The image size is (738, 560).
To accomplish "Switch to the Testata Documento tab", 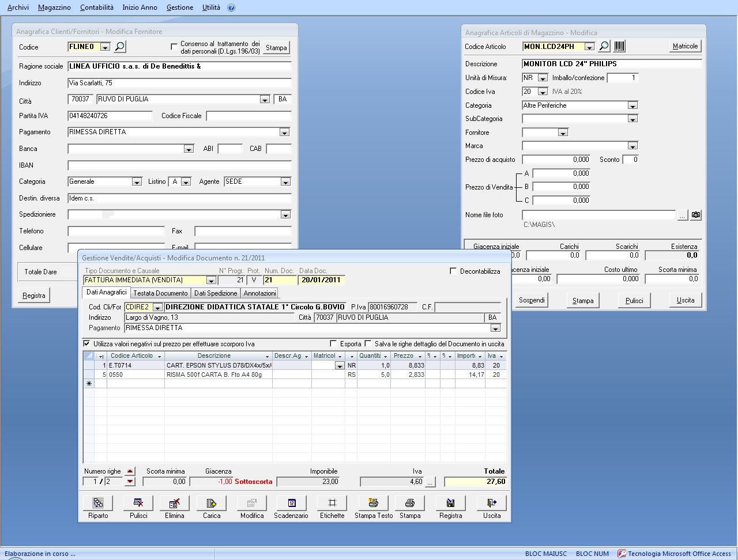I will 161,293.
